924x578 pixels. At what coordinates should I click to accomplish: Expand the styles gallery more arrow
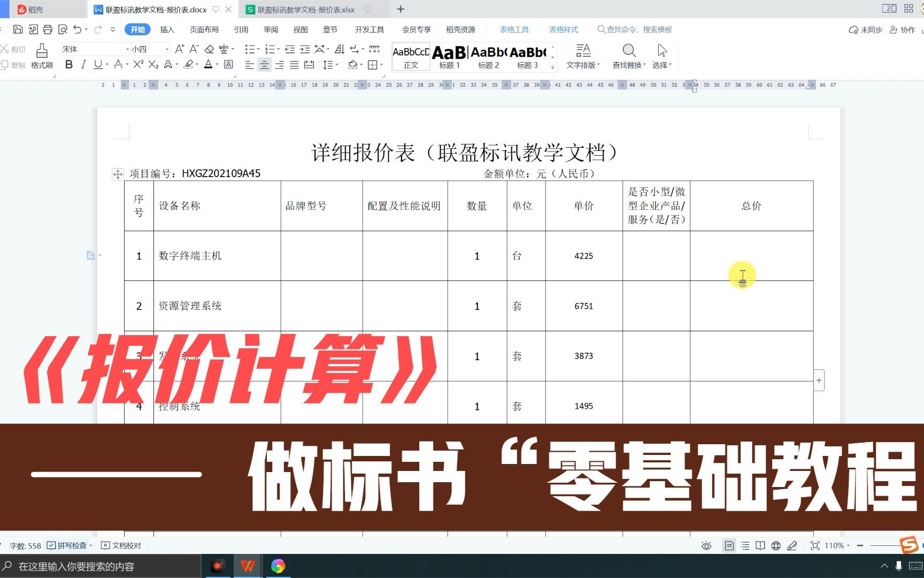553,67
